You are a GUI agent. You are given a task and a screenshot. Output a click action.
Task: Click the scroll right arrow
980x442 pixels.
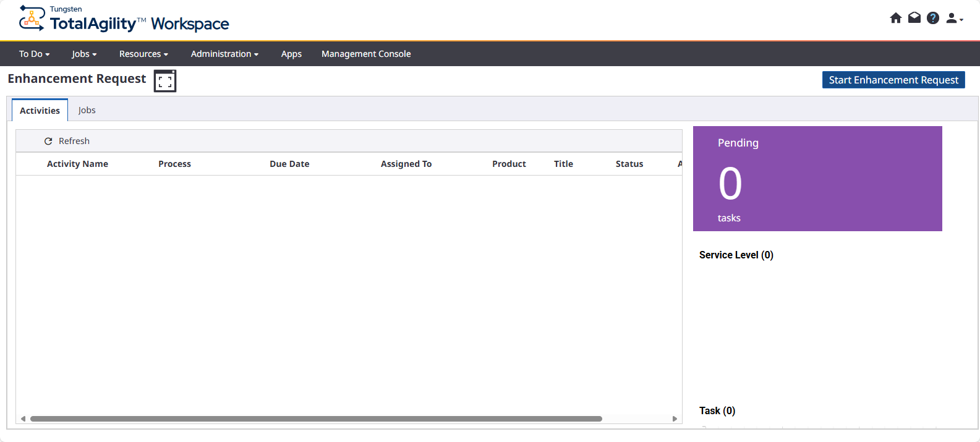[x=675, y=419]
